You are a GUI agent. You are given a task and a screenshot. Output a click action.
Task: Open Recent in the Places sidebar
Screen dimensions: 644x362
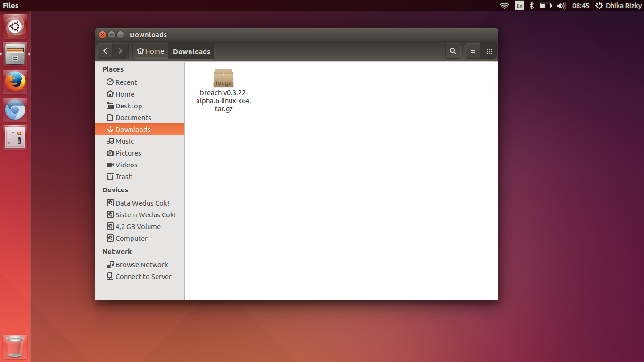pyautogui.click(x=140, y=82)
